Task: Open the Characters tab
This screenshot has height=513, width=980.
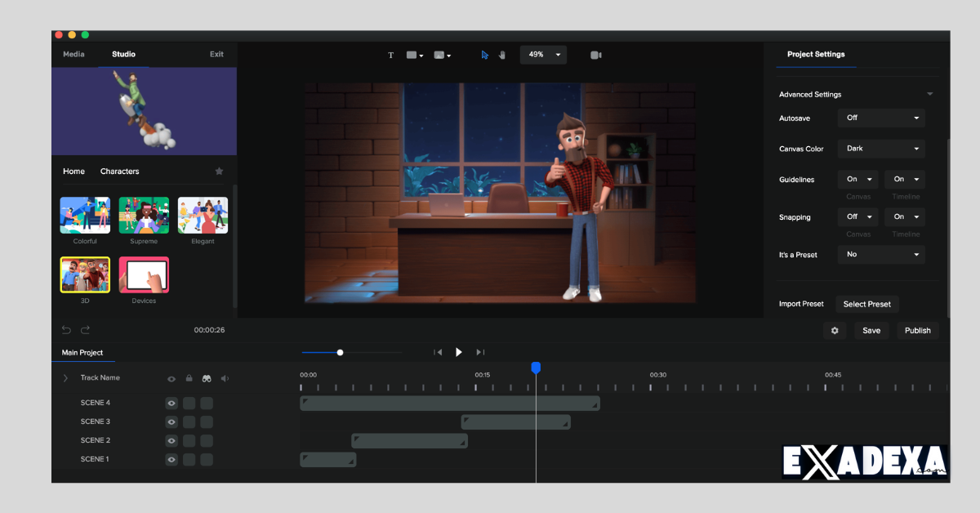Action: pyautogui.click(x=119, y=171)
